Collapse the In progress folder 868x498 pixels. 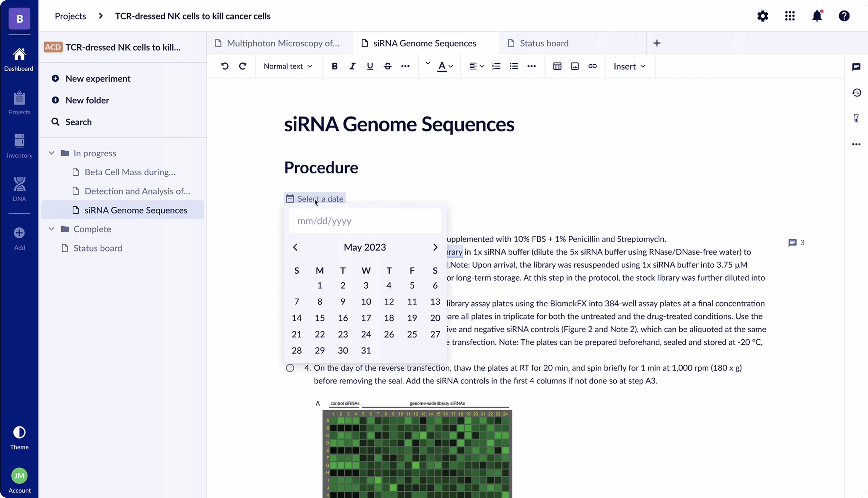pyautogui.click(x=51, y=153)
